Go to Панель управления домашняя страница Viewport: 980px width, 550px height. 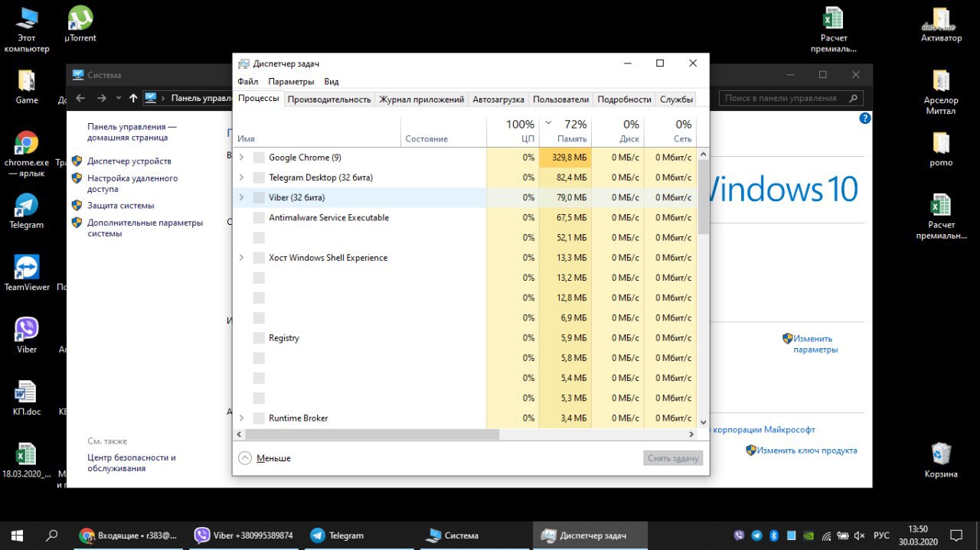click(132, 132)
